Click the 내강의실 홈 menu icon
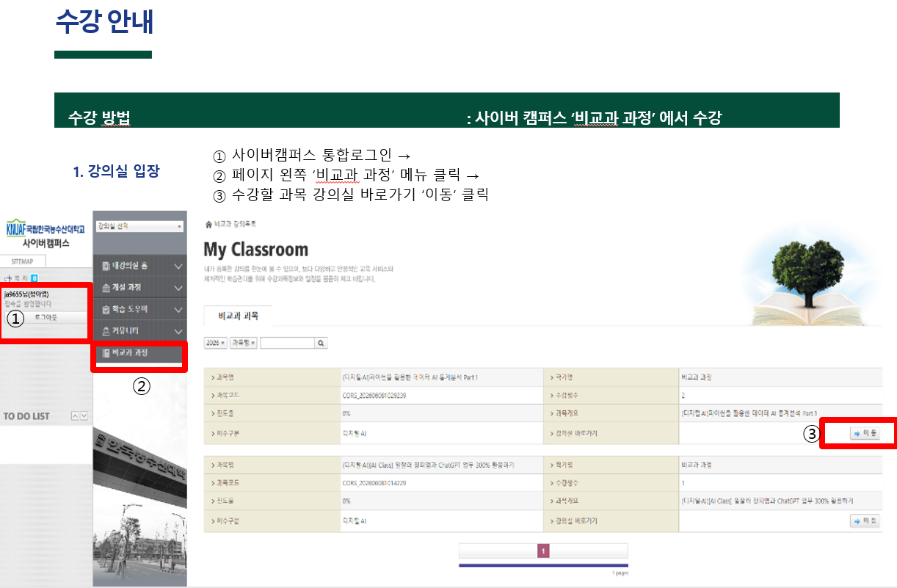The width and height of the screenshot is (897, 588). point(106,267)
